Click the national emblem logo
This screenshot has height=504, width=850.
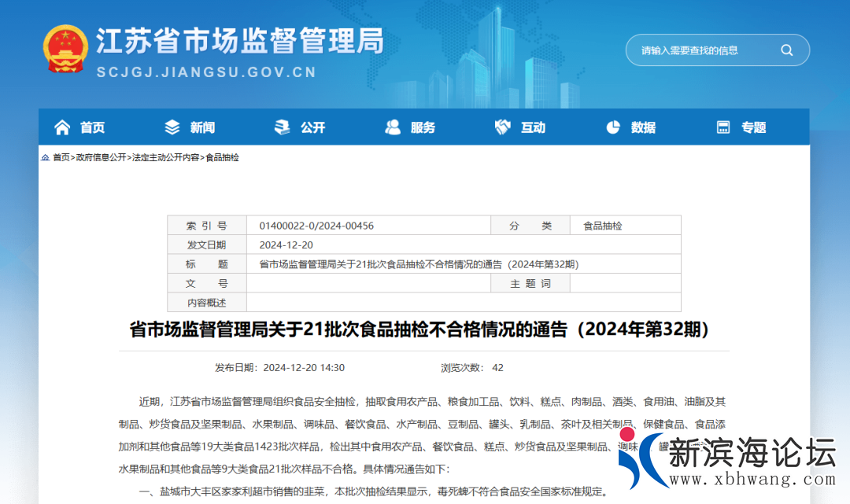(x=65, y=50)
